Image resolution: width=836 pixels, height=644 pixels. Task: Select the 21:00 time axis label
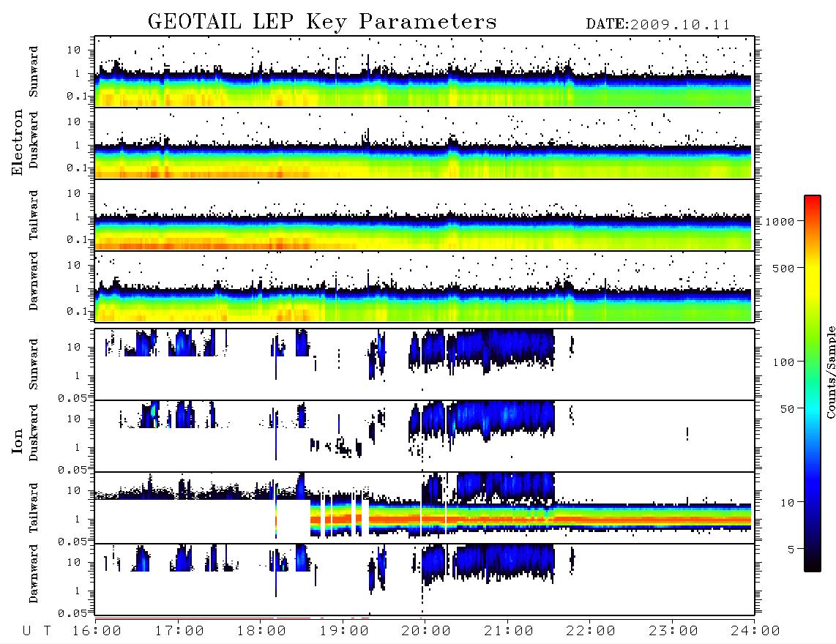coord(510,632)
